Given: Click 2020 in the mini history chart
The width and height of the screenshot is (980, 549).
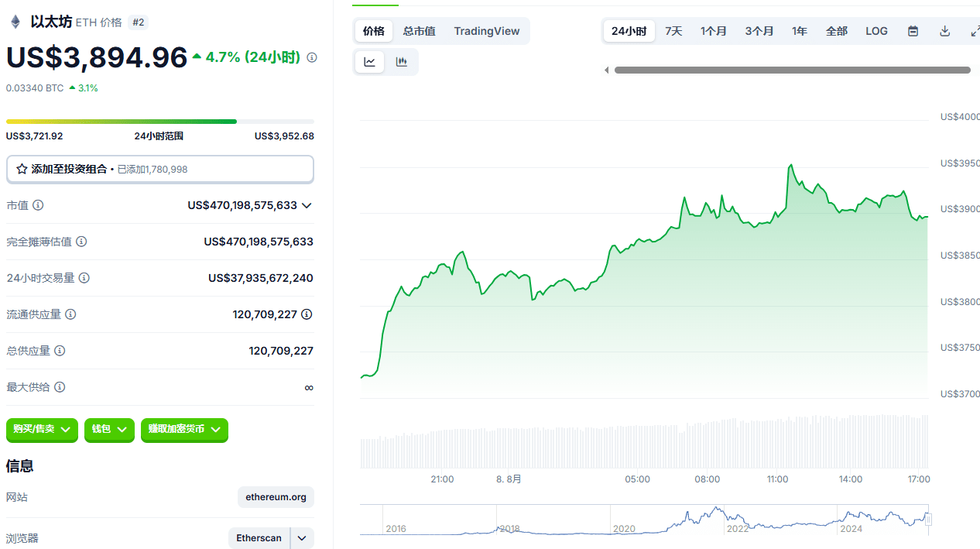Looking at the screenshot, I should 624,529.
